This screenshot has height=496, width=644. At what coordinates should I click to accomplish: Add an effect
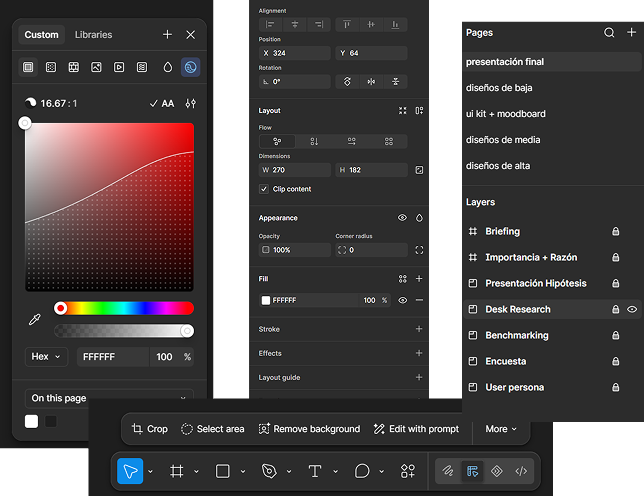pos(419,353)
